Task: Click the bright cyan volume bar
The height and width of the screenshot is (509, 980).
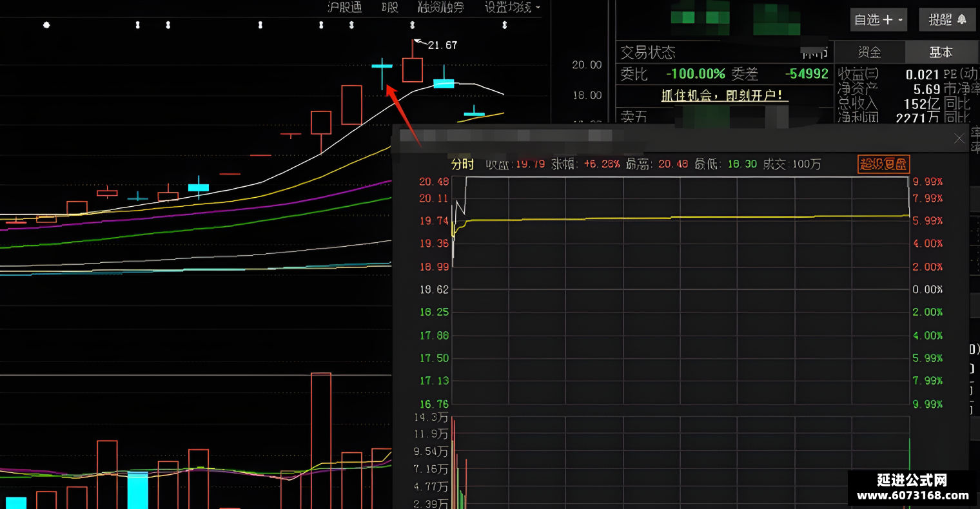Action: [x=138, y=490]
